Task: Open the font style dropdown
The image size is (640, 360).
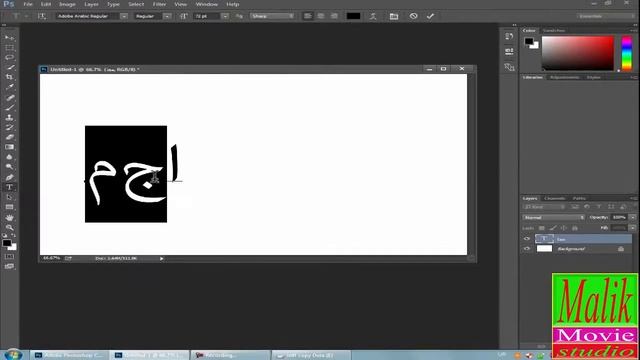Action: click(167, 16)
